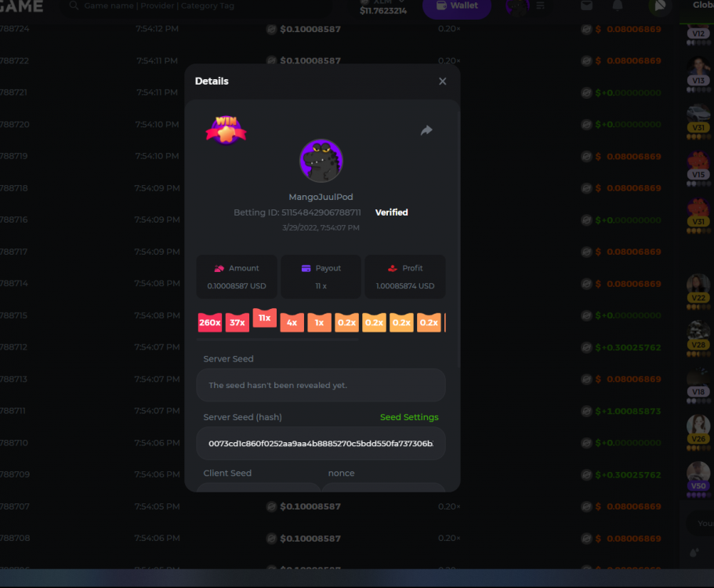Open the messages inbox envelope icon
The height and width of the screenshot is (588, 714).
click(586, 5)
